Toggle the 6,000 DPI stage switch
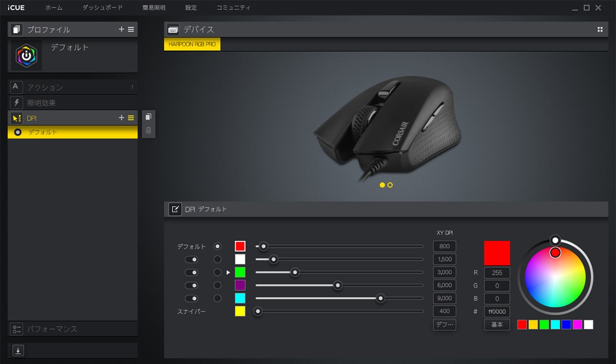 pos(192,285)
